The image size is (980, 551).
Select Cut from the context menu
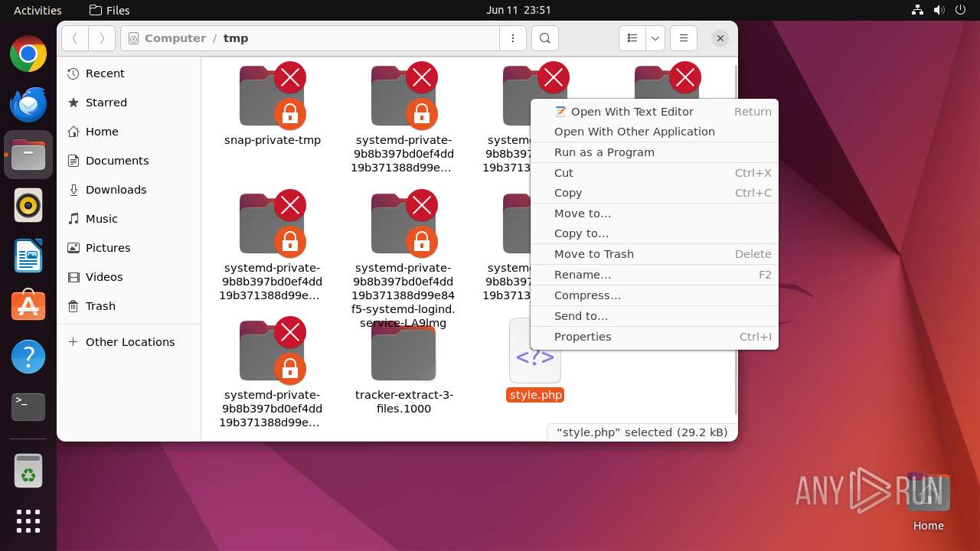(x=655, y=173)
